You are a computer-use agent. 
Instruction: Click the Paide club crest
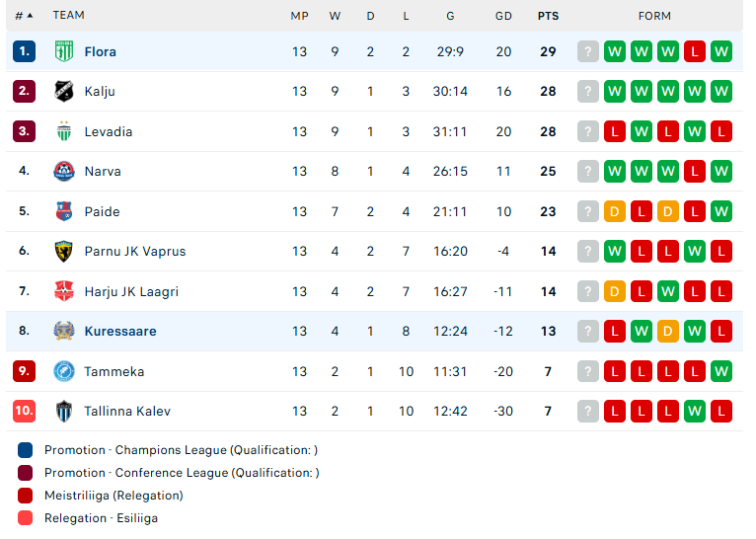[x=63, y=211]
